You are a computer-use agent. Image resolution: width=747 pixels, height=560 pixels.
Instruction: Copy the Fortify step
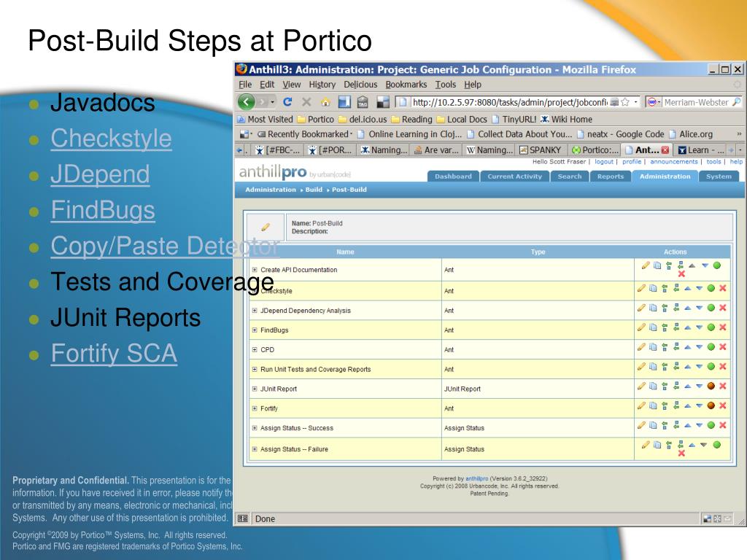[x=653, y=405]
